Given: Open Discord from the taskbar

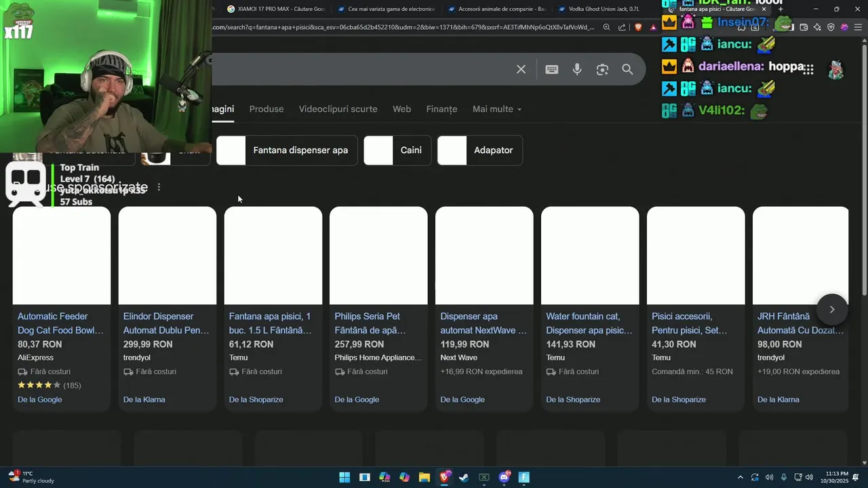Looking at the screenshot, I should point(504,477).
